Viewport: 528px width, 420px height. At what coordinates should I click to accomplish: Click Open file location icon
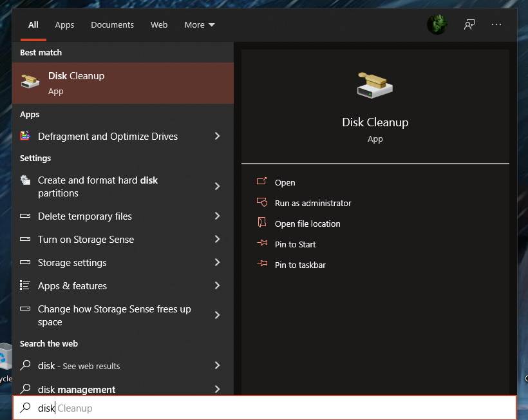[262, 224]
